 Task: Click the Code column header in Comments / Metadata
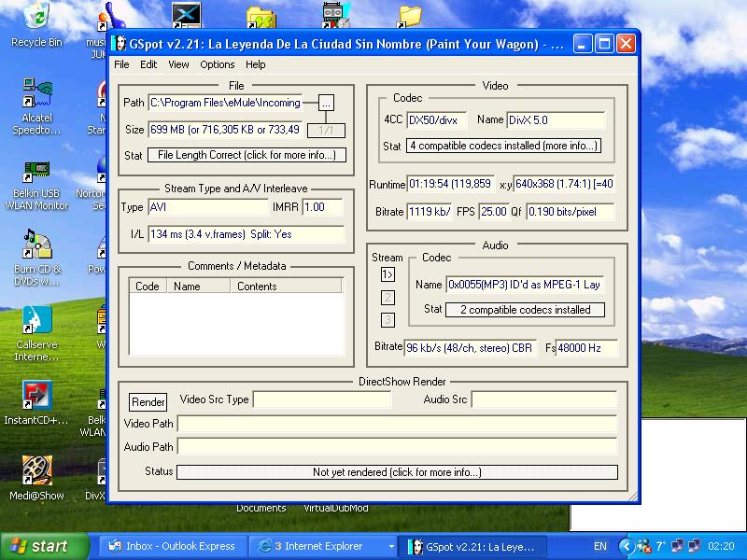click(148, 287)
